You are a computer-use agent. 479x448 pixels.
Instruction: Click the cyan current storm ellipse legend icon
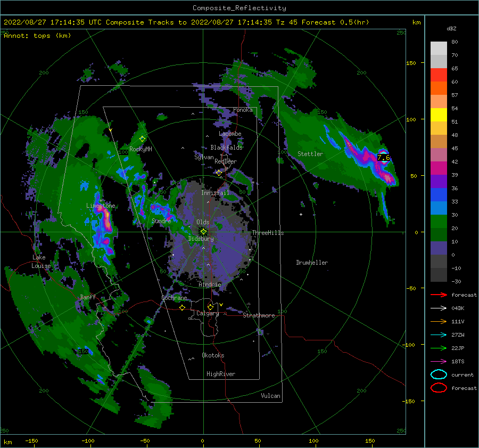[439, 374]
